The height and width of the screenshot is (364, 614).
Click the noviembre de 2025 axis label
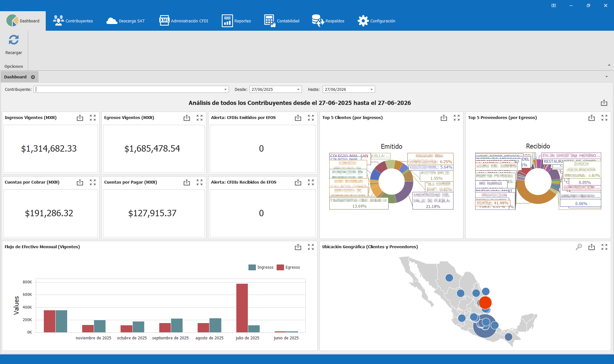tap(93, 338)
